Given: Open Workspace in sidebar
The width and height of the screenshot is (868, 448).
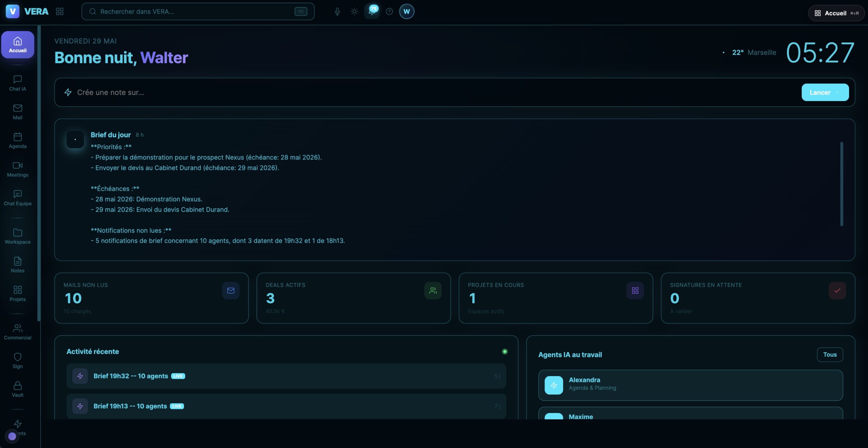Looking at the screenshot, I should pyautogui.click(x=18, y=237).
